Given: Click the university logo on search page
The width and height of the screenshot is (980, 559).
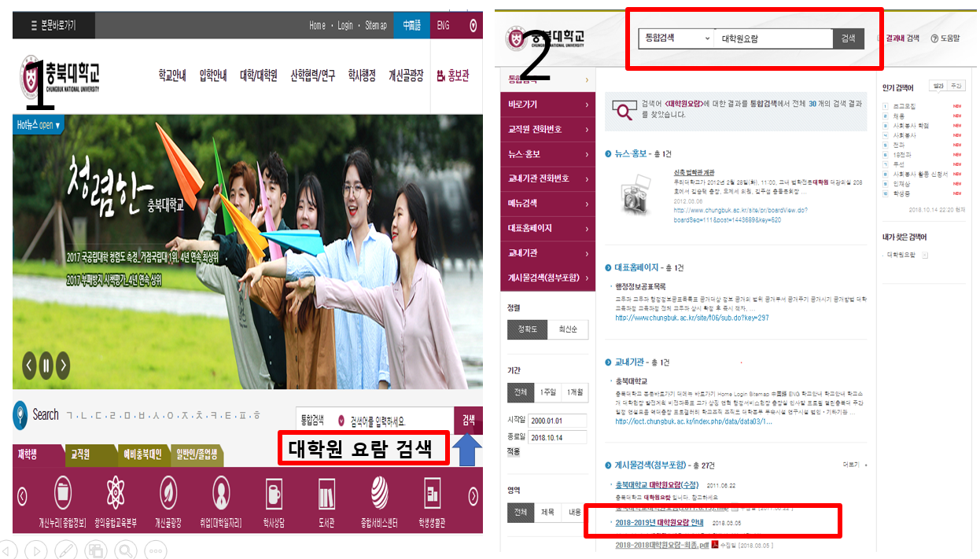Looking at the screenshot, I should pos(545,38).
